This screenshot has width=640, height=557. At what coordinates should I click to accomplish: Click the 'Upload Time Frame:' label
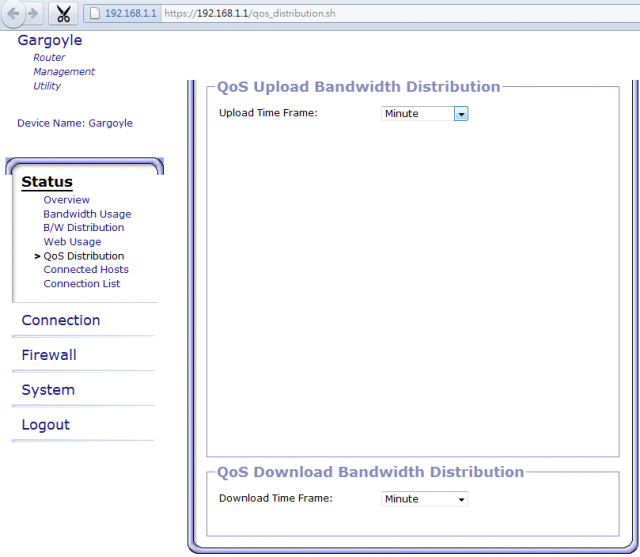268,113
